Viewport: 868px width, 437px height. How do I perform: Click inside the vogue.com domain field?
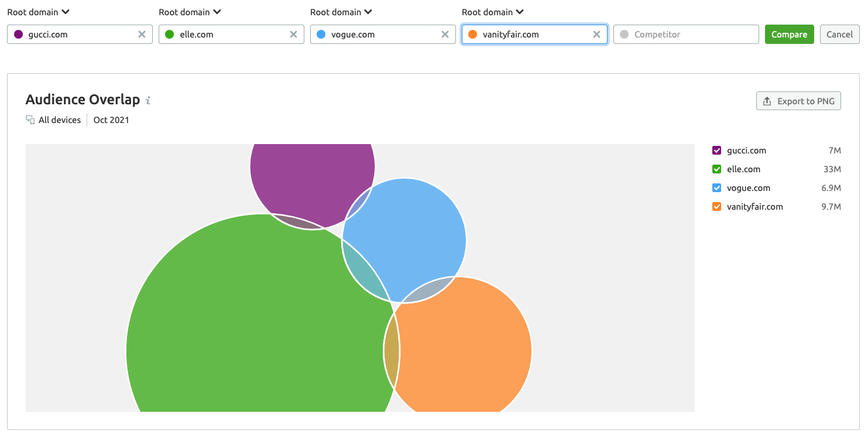[x=383, y=35]
